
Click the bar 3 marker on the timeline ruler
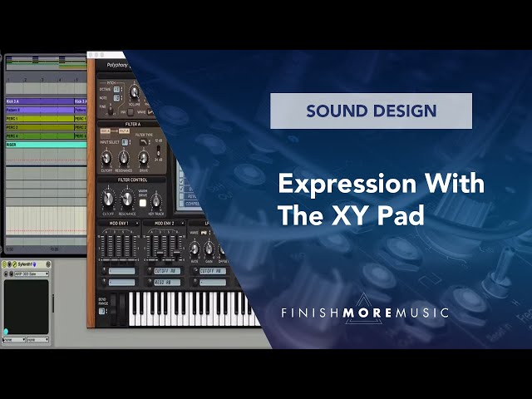(x=42, y=80)
